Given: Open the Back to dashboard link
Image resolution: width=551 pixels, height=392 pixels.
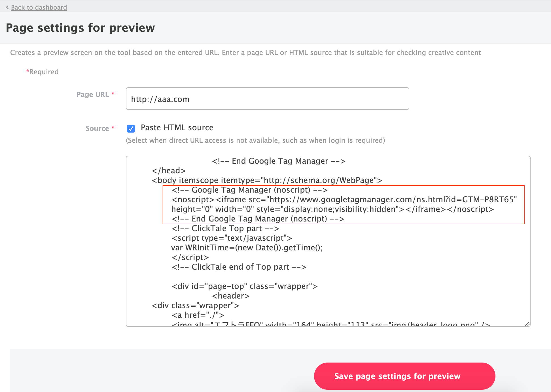Looking at the screenshot, I should 39,7.
